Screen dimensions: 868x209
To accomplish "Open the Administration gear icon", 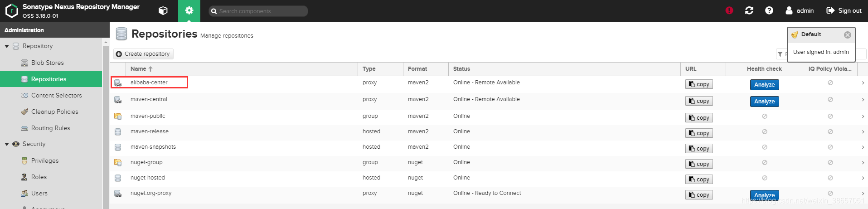I will point(189,11).
